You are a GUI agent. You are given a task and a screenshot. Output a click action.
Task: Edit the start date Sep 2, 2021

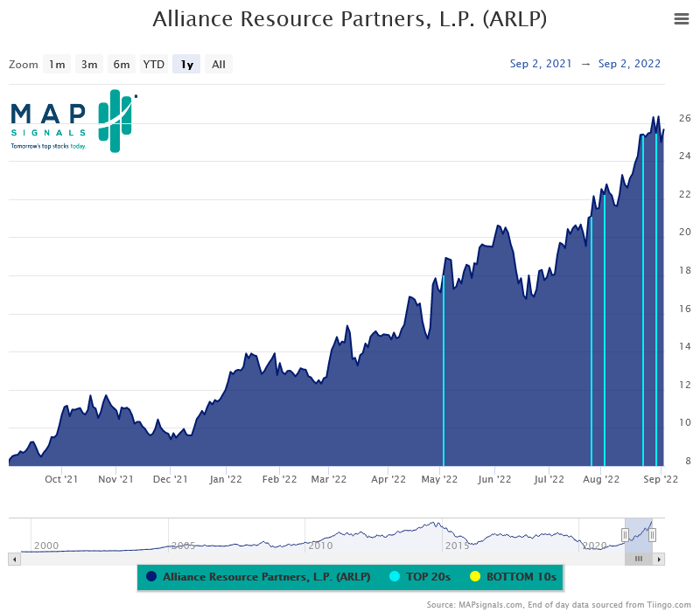pyautogui.click(x=541, y=64)
